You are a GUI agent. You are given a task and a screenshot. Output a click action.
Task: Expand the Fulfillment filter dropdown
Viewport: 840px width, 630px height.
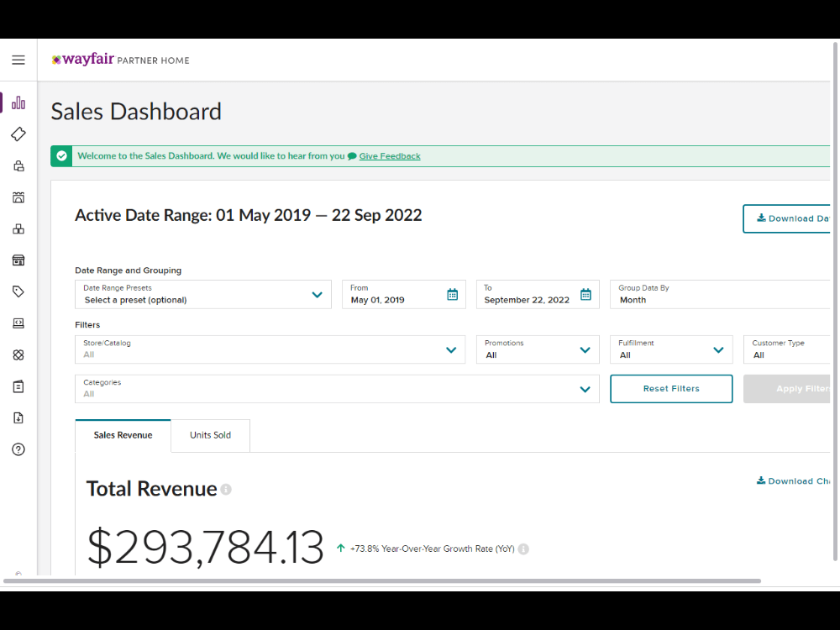coord(671,349)
